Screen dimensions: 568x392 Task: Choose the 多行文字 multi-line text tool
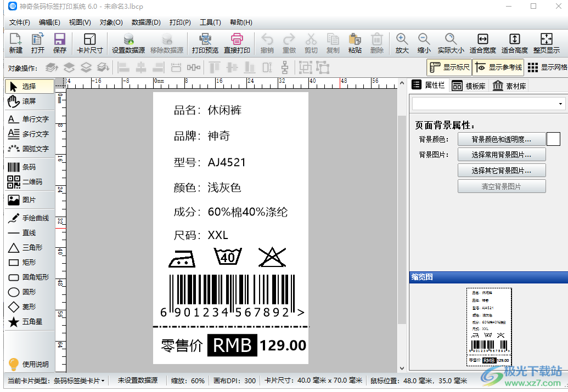30,134
